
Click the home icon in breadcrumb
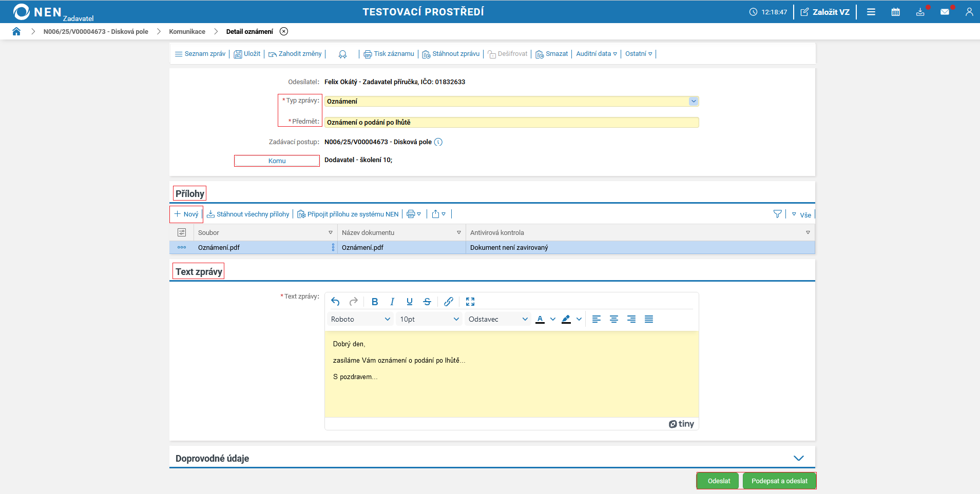click(x=16, y=31)
